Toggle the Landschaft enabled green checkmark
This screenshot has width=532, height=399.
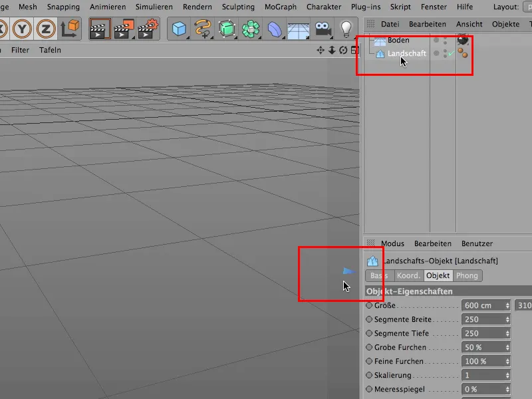[x=452, y=53]
